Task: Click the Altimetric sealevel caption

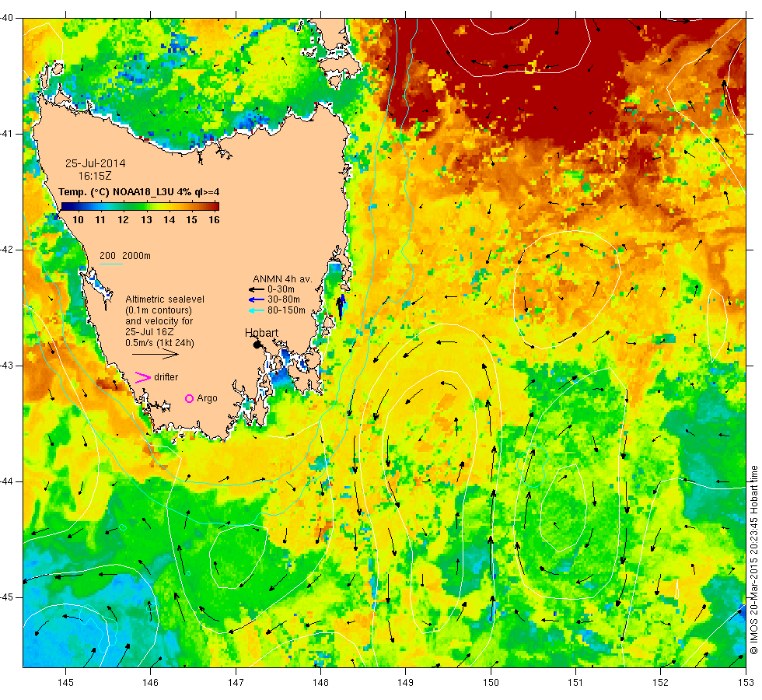Action: (x=165, y=299)
